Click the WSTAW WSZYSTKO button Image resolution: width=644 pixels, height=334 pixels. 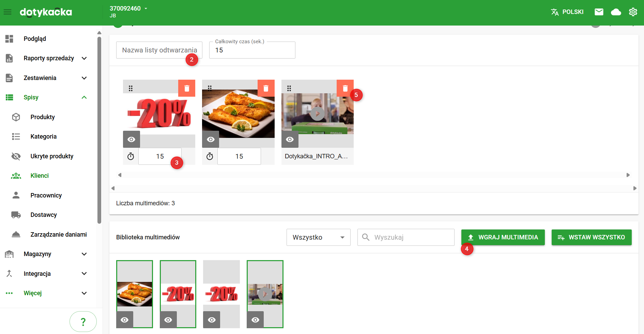pyautogui.click(x=591, y=237)
